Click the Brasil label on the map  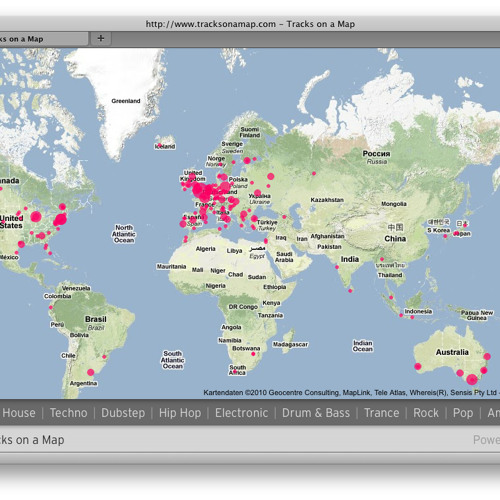[x=96, y=319]
